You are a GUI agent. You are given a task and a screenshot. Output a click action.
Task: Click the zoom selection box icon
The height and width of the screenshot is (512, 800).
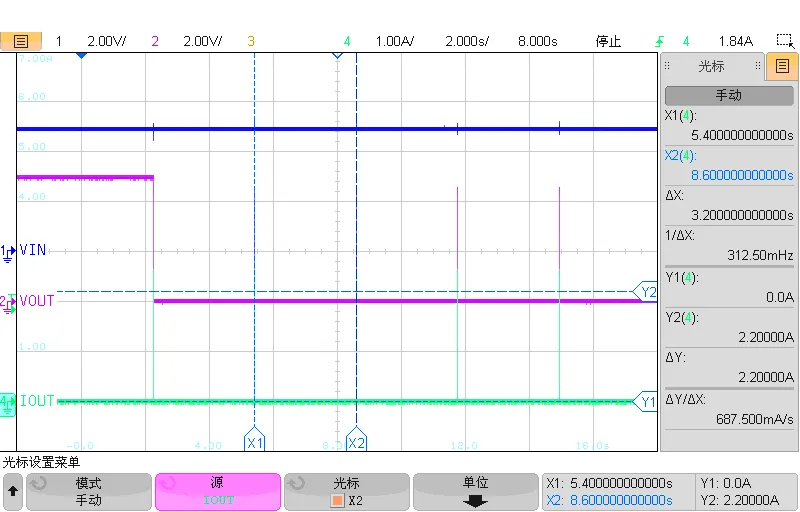point(785,41)
